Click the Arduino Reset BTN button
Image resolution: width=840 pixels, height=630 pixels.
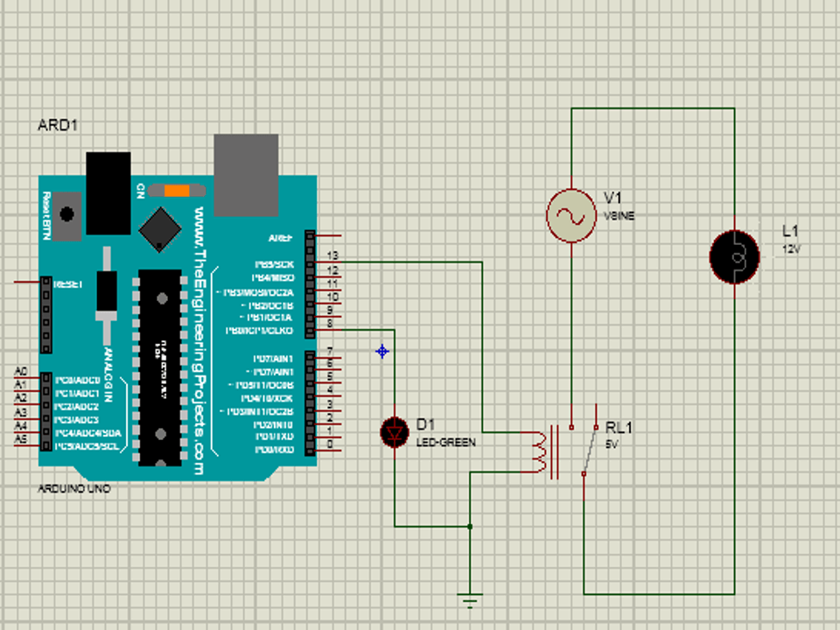pyautogui.click(x=66, y=215)
